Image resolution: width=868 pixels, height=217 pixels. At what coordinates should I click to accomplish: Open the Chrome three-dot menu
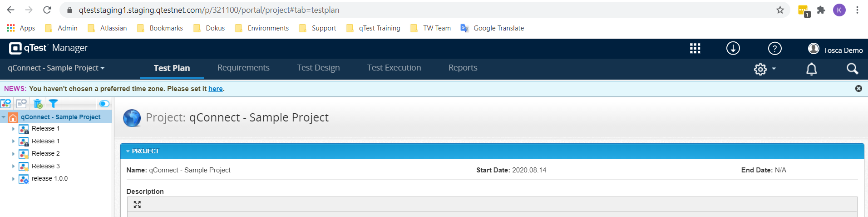click(x=857, y=10)
